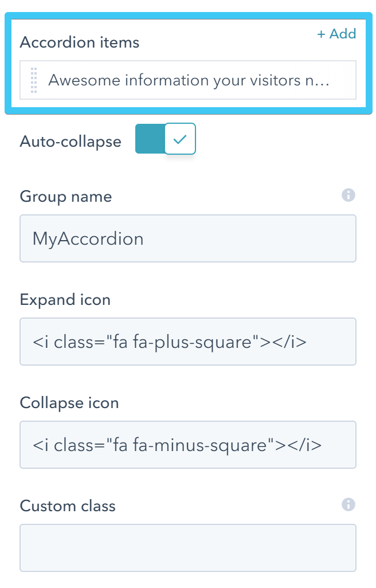
Task: Click the "Collapse icon" field label
Action: coord(69,403)
